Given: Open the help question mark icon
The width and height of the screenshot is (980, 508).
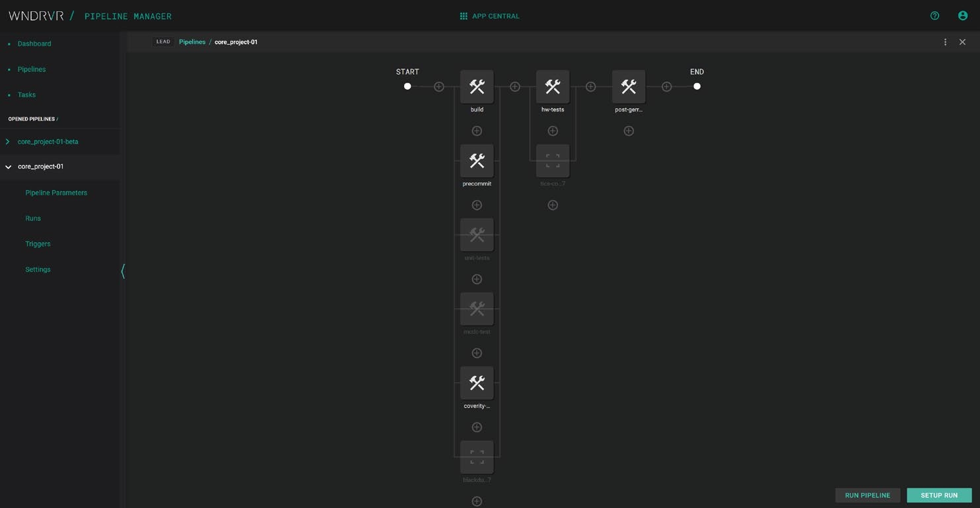Looking at the screenshot, I should [x=934, y=16].
